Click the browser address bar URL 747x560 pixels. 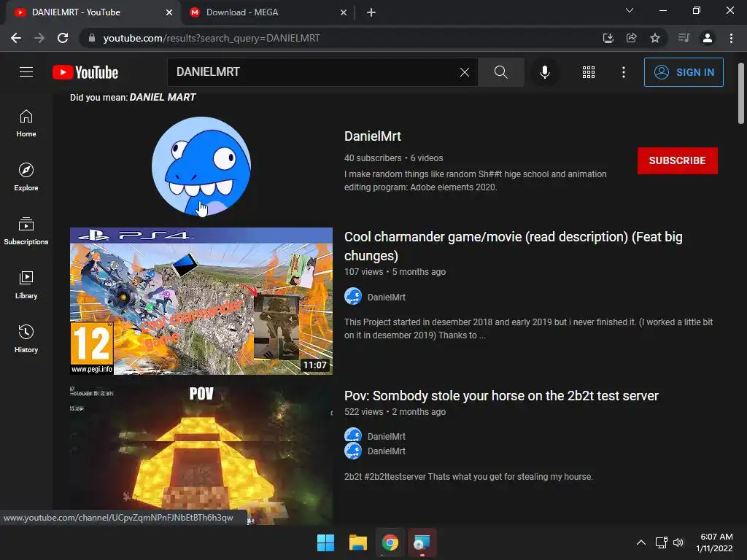(x=212, y=38)
